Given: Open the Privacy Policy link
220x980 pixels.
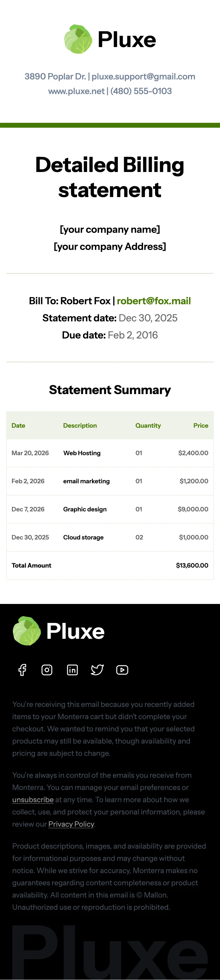Looking at the screenshot, I should 71,824.
